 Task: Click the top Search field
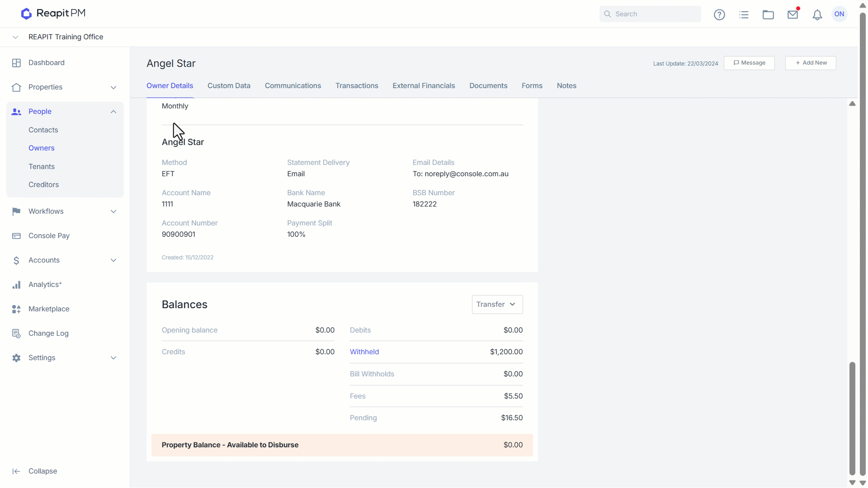pyautogui.click(x=650, y=14)
